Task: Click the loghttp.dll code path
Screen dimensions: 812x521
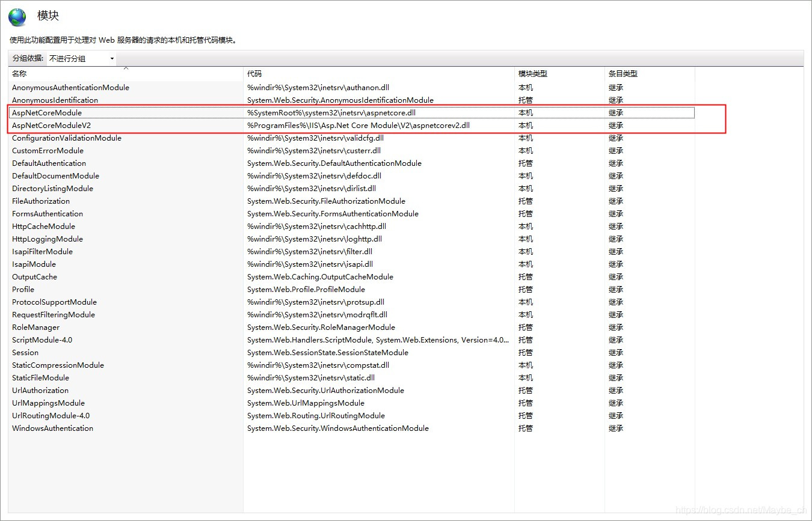Action: (x=315, y=239)
